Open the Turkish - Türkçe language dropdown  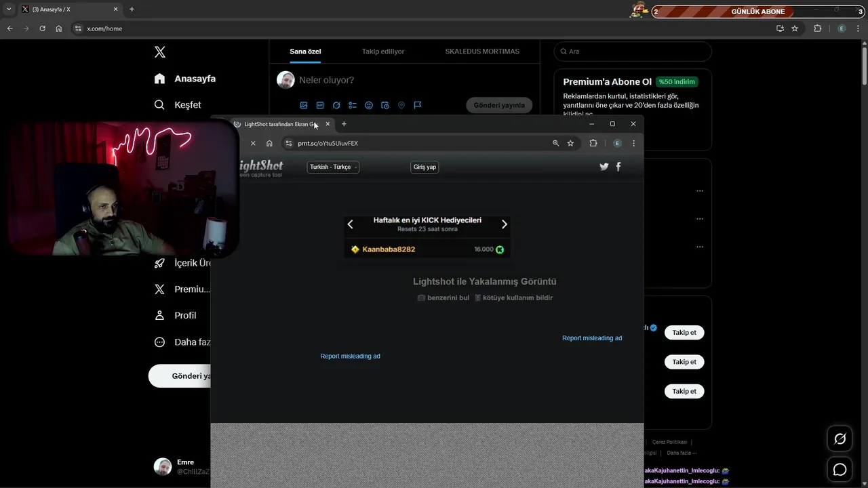pyautogui.click(x=333, y=167)
